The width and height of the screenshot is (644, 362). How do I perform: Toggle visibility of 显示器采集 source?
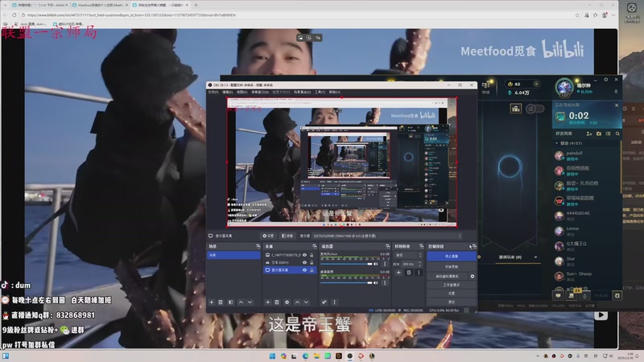point(304,270)
